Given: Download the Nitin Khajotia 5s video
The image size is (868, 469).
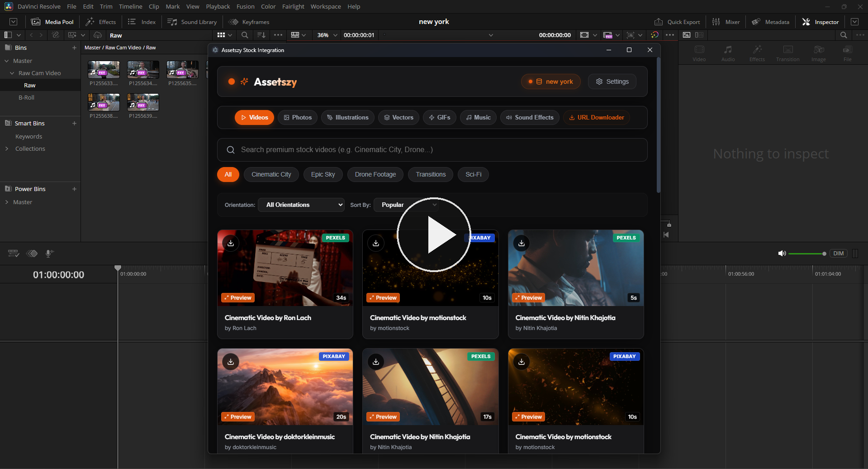Looking at the screenshot, I should tap(522, 243).
